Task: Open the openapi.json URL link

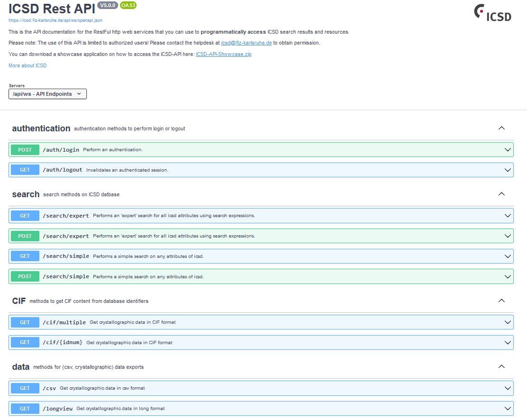Action: [x=55, y=20]
